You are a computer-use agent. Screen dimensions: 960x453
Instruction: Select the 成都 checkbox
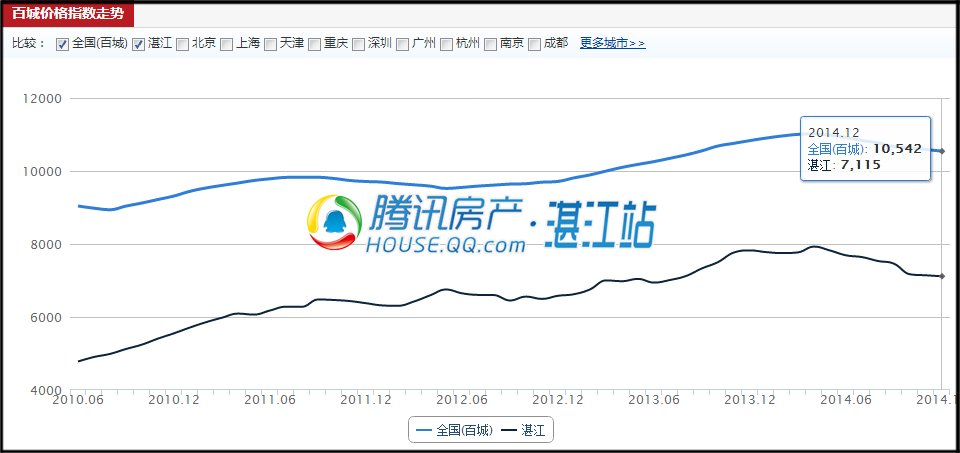tap(535, 44)
